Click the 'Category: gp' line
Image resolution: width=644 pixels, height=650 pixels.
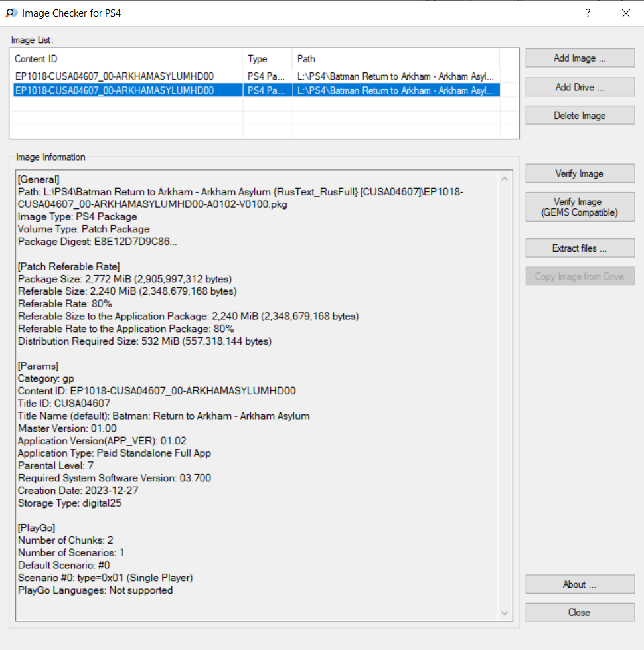[x=46, y=378]
